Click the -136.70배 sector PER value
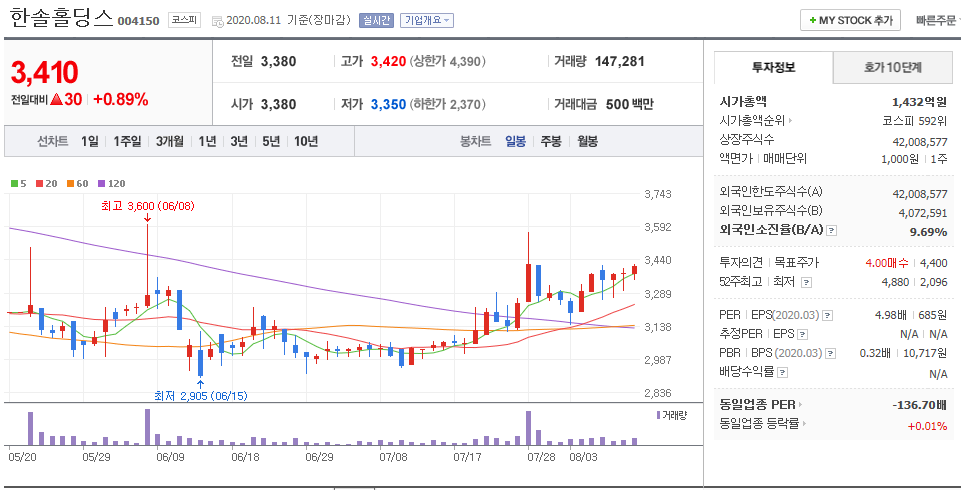961x490 pixels. tap(920, 405)
